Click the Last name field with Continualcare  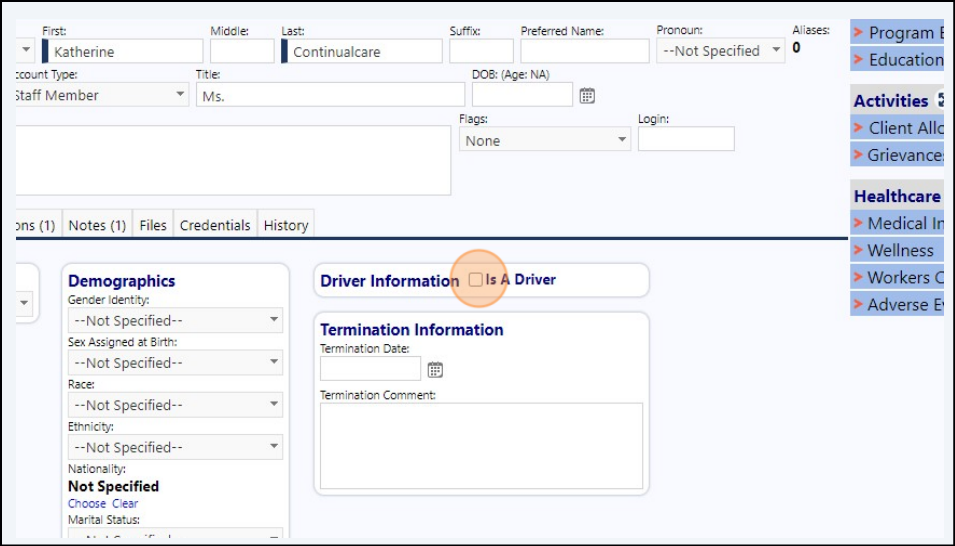click(364, 52)
